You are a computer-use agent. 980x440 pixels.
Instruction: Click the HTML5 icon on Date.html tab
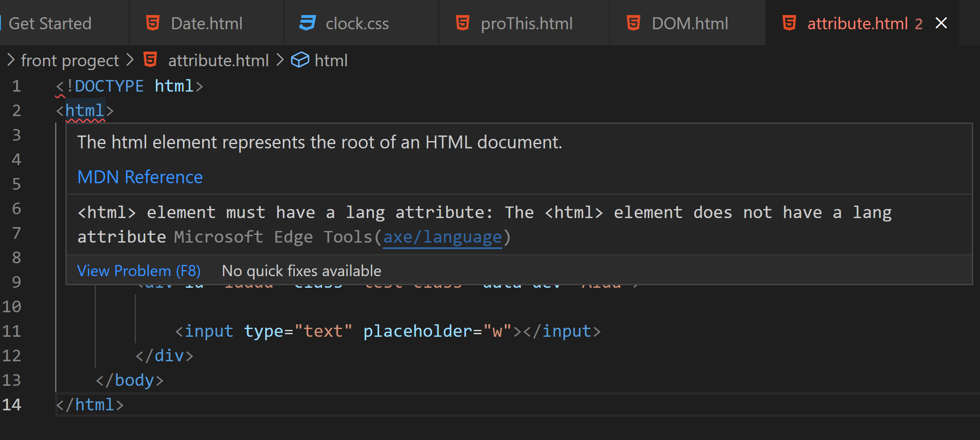pos(153,23)
